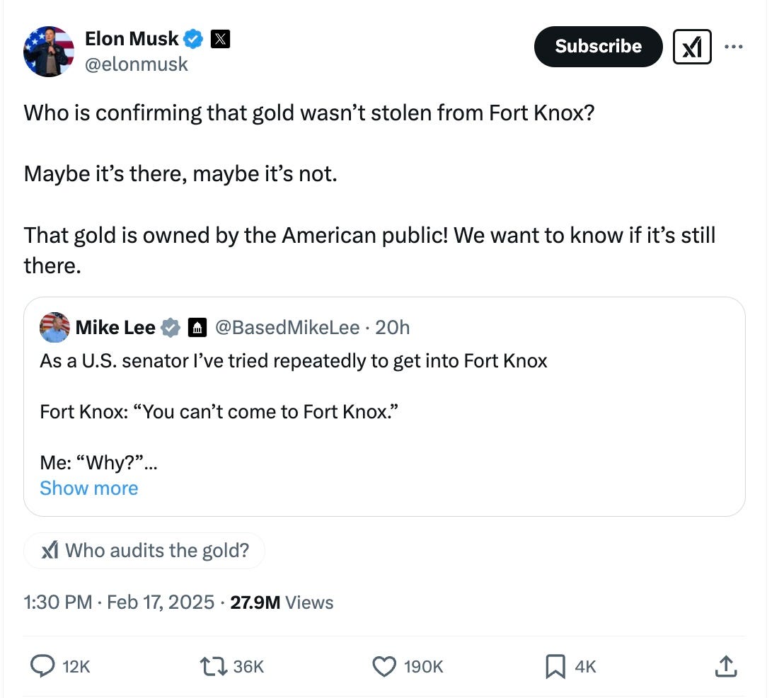The width and height of the screenshot is (784, 698).
Task: Click Subscribe on Elon Musk's profile
Action: pos(598,46)
